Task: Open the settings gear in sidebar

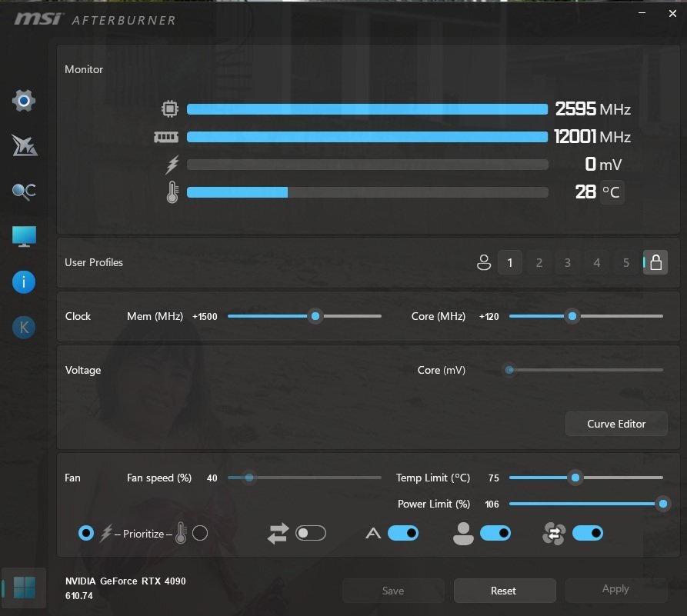Action: (x=24, y=101)
